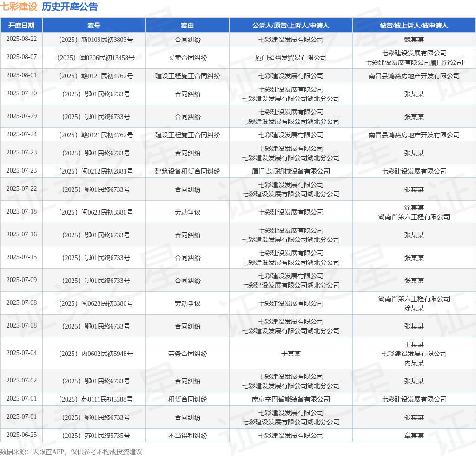Click 建筑设备租赁合同纠纷 cause cell
Image resolution: width=476 pixels, height=456 pixels.
188,171
